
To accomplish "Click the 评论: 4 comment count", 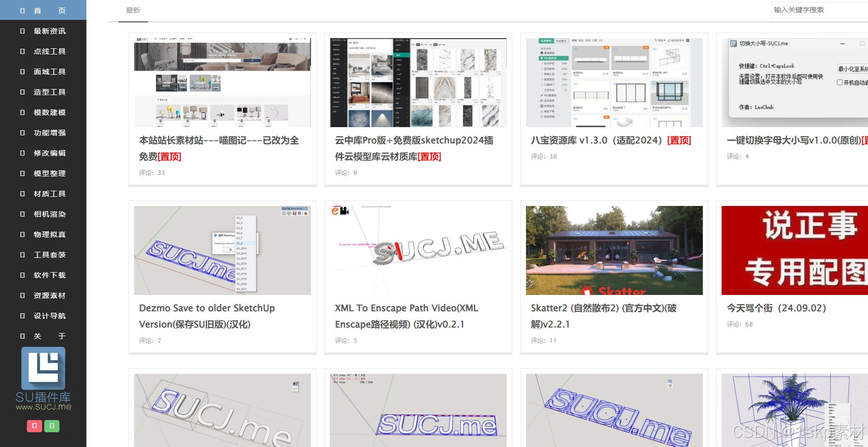I will pyautogui.click(x=738, y=157).
